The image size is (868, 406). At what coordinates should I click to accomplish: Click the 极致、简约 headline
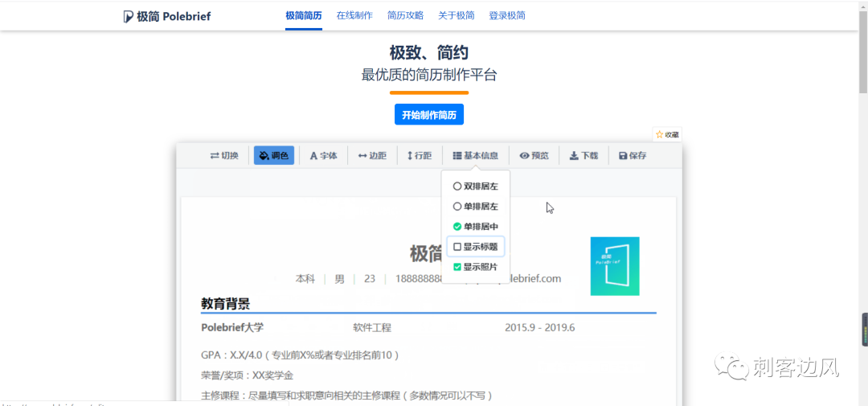click(429, 52)
